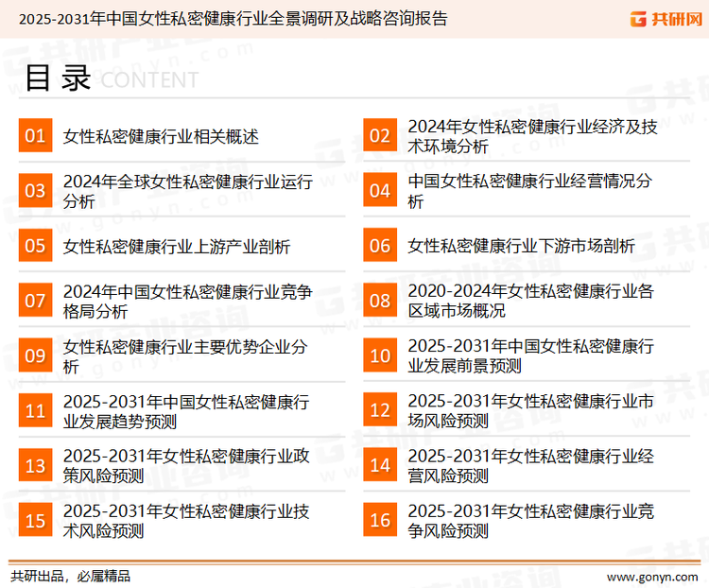
Task: Open chapter 2025-2031年女性私密健康行业经营风险预测
Action: click(531, 466)
